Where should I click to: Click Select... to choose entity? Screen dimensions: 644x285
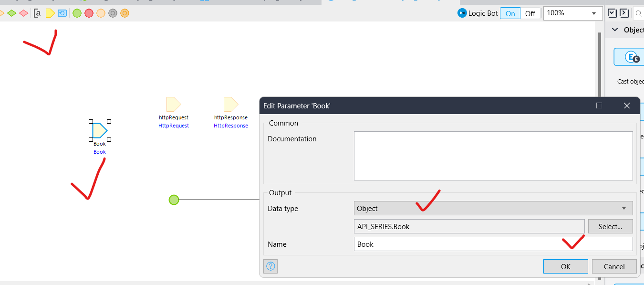[x=610, y=226]
